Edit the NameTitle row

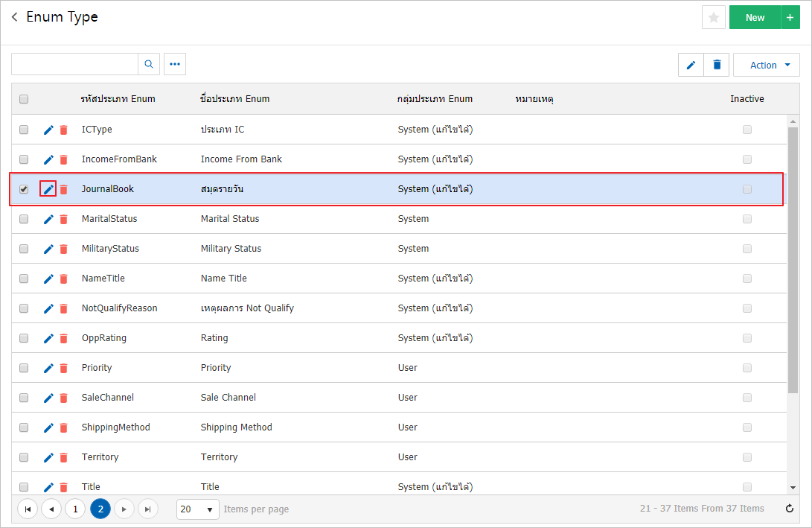tap(48, 279)
